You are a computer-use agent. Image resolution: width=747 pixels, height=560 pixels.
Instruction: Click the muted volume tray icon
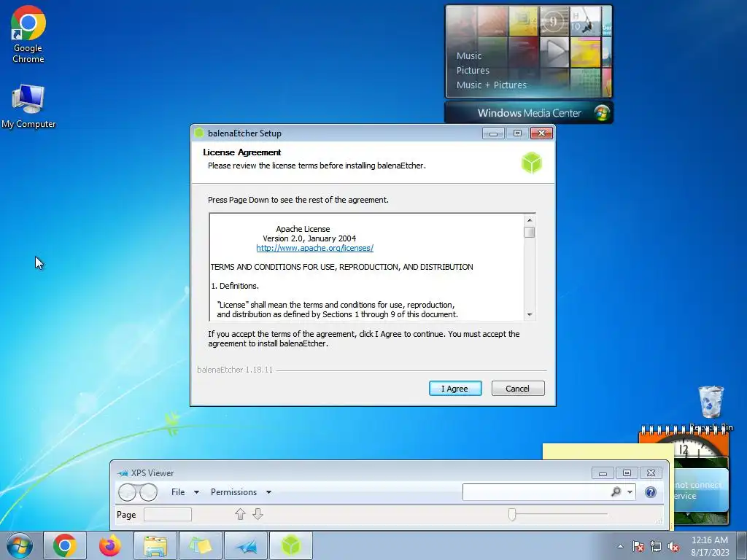coord(673,546)
